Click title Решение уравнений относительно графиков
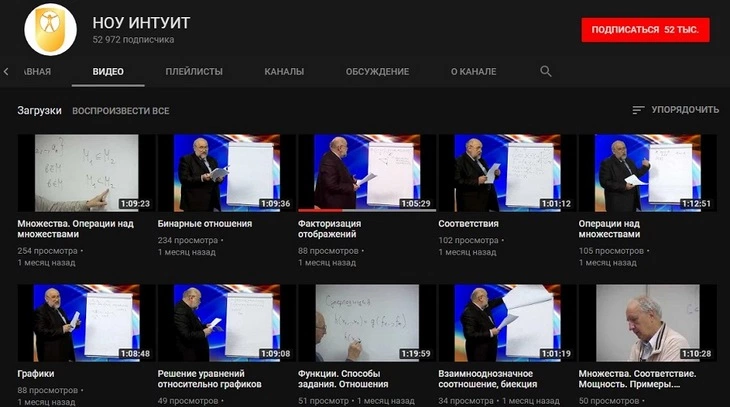730x407 pixels. click(210, 379)
